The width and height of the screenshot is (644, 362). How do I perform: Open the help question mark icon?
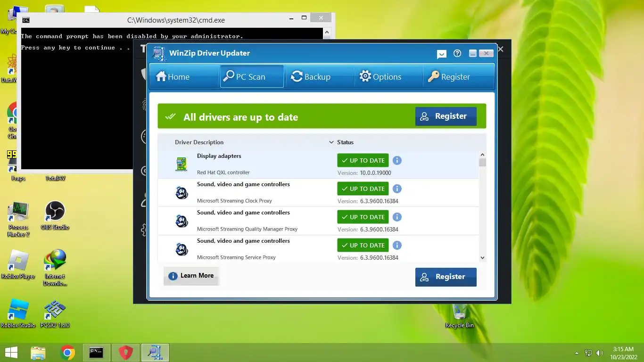(457, 53)
